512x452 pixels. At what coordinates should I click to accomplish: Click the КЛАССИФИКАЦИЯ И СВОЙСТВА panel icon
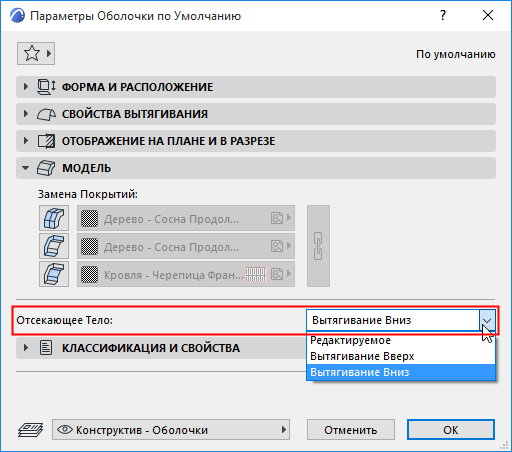pos(46,348)
